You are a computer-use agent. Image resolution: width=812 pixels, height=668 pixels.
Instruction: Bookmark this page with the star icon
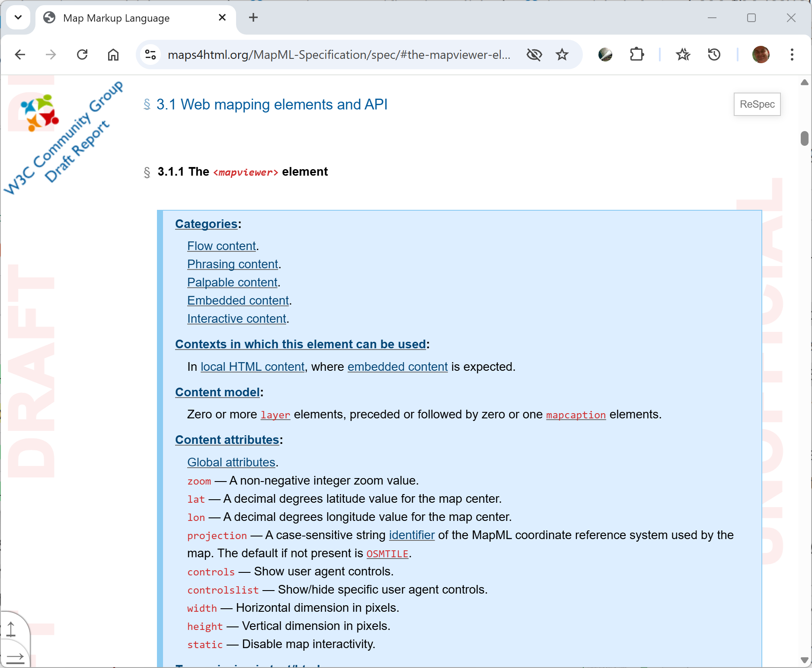pyautogui.click(x=562, y=55)
